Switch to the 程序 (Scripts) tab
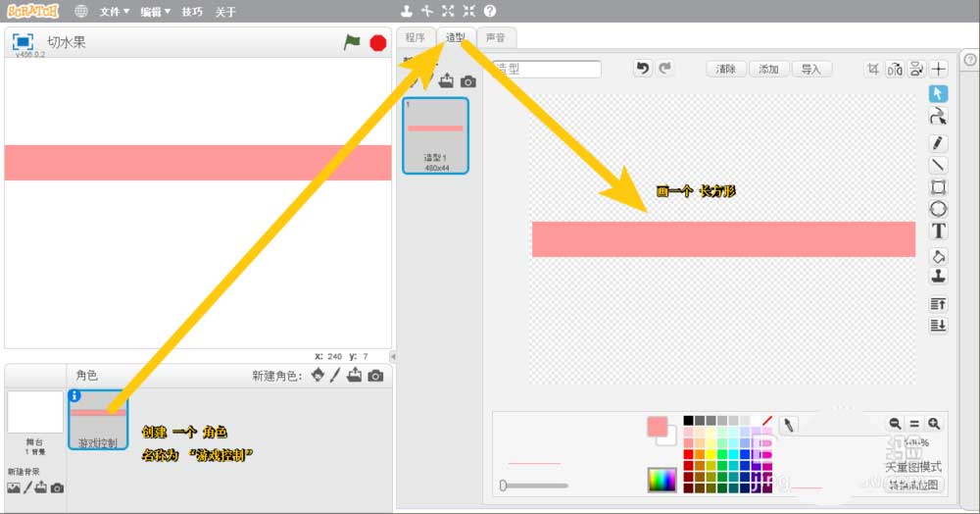The height and width of the screenshot is (514, 980). pos(416,37)
